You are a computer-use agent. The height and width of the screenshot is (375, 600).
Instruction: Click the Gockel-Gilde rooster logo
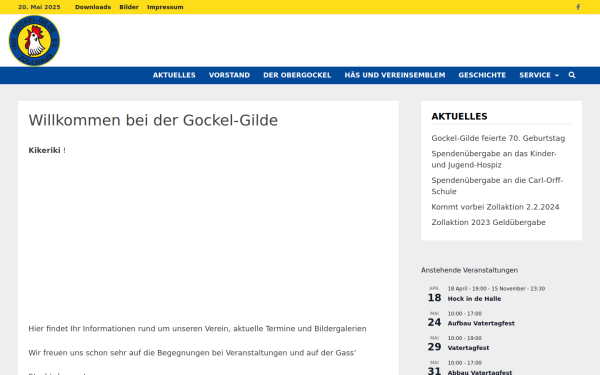34,41
